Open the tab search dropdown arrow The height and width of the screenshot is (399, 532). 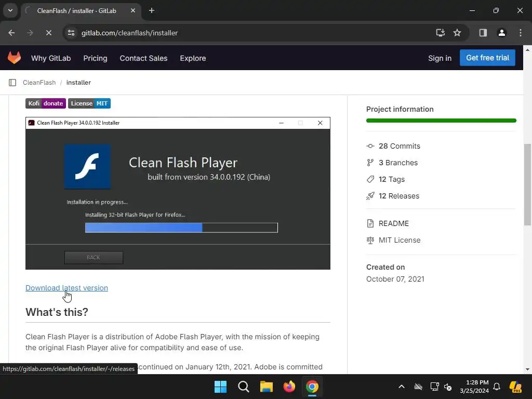tap(10, 10)
